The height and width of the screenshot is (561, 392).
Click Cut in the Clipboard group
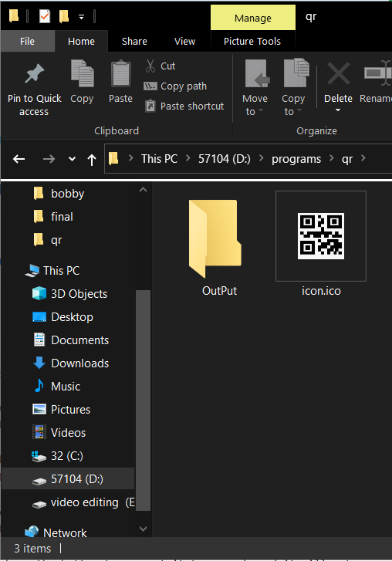[161, 66]
